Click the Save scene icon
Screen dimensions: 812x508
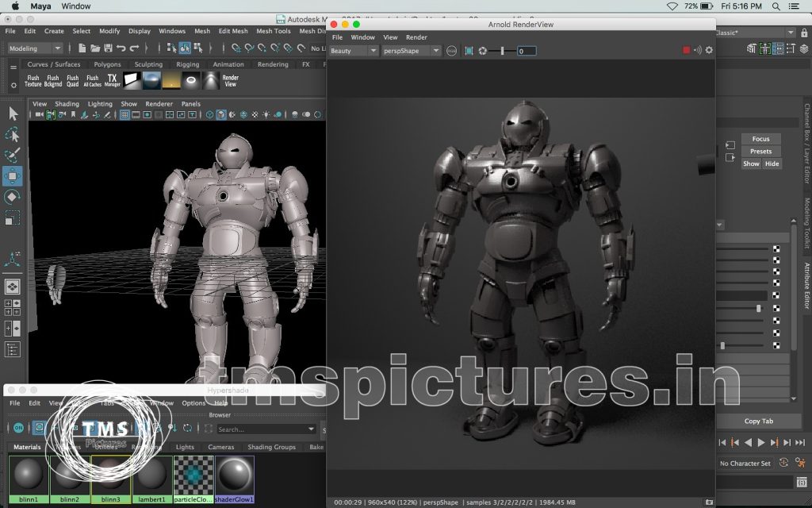click(x=107, y=48)
